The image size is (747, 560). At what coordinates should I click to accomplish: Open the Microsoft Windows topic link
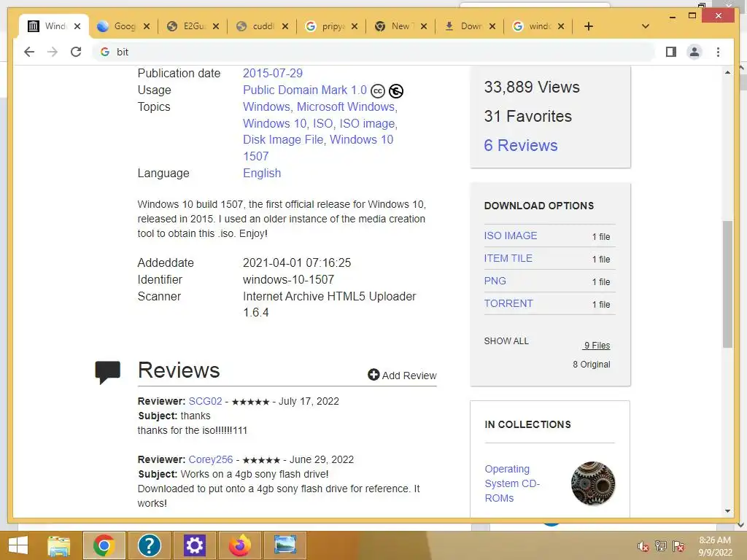347,106
